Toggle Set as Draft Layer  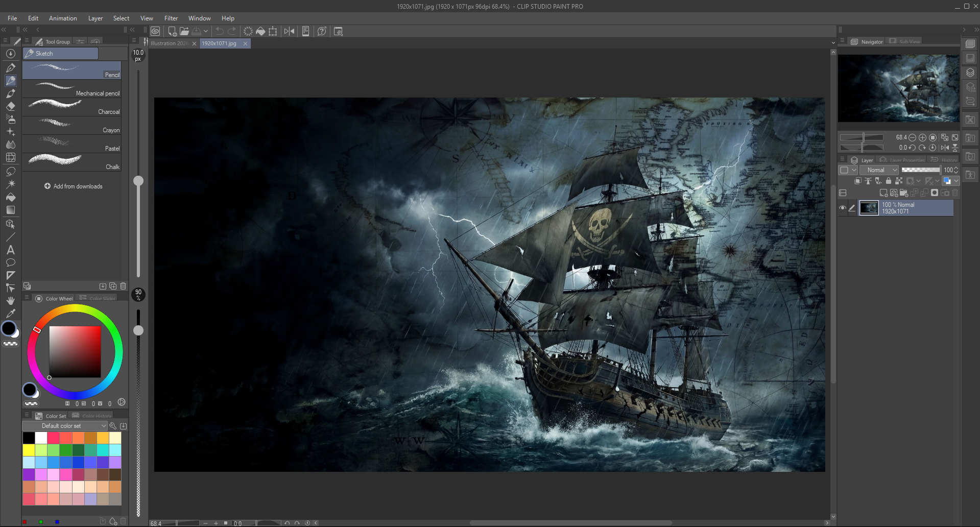pyautogui.click(x=878, y=181)
